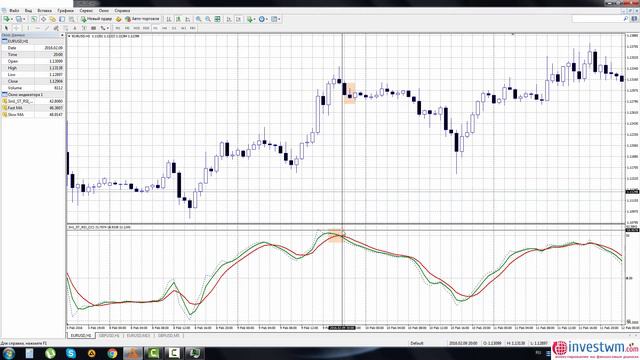
Task: Open the Strategy Tester toolbar icon
Action: (71, 19)
